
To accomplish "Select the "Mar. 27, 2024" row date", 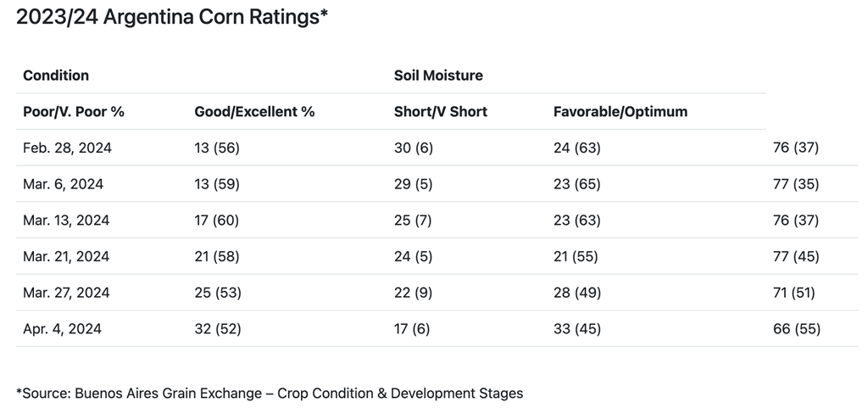I will 66,293.
